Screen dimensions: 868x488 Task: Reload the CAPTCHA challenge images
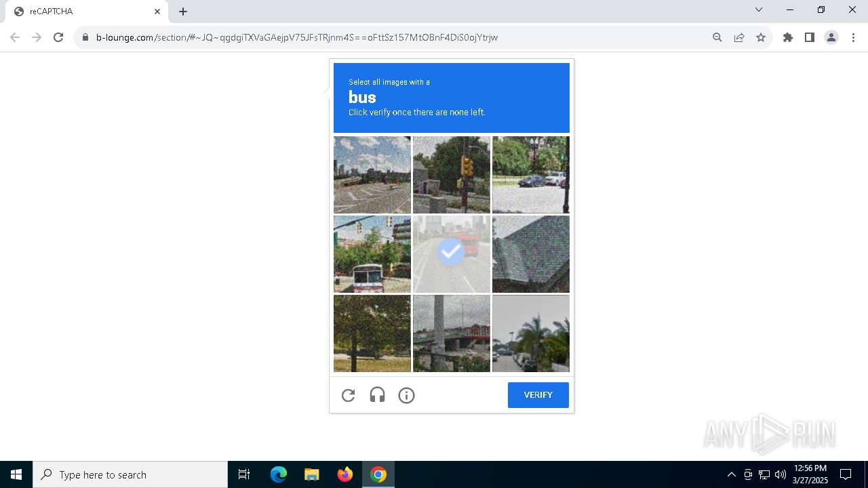(x=349, y=395)
